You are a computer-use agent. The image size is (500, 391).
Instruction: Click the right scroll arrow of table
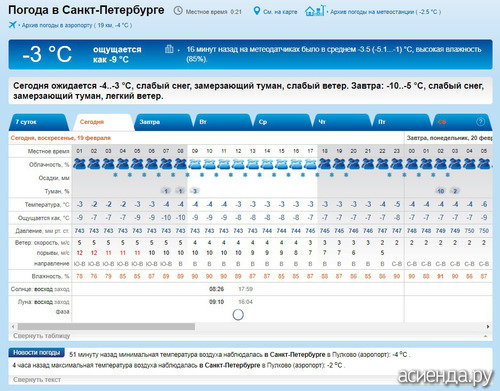tap(488, 326)
